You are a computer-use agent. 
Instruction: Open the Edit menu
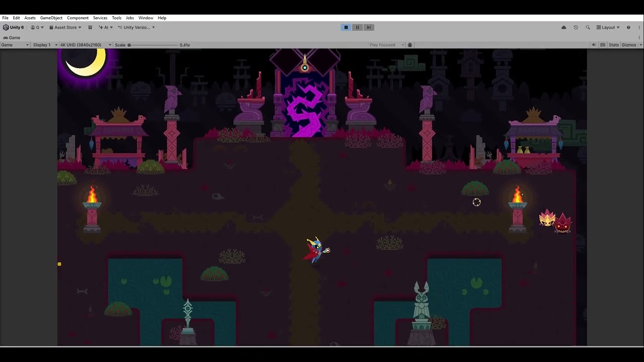[x=17, y=18]
